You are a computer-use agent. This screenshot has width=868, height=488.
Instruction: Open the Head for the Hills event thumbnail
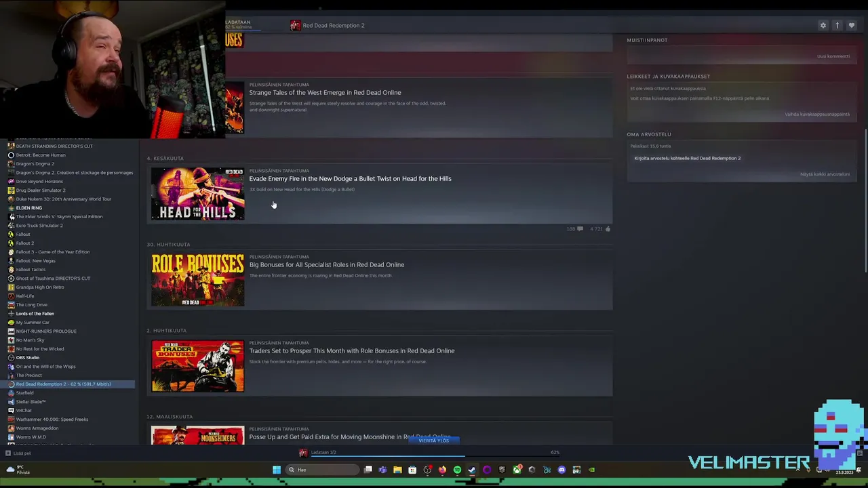[197, 194]
